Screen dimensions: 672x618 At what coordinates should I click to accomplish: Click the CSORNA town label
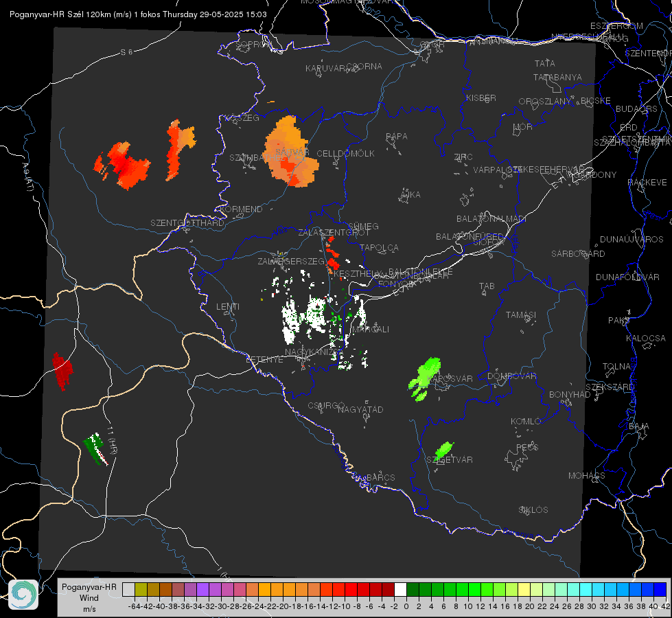click(364, 67)
